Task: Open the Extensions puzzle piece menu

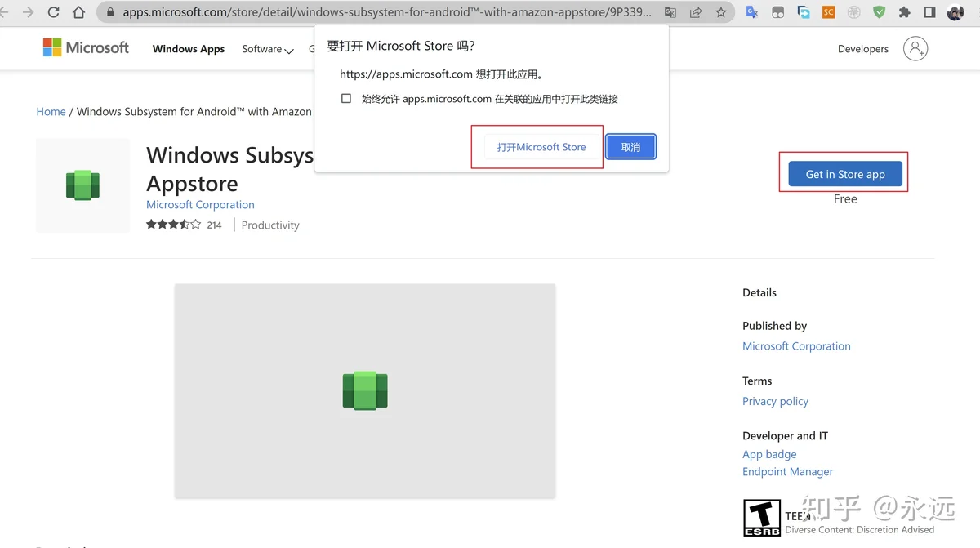Action: (x=905, y=12)
